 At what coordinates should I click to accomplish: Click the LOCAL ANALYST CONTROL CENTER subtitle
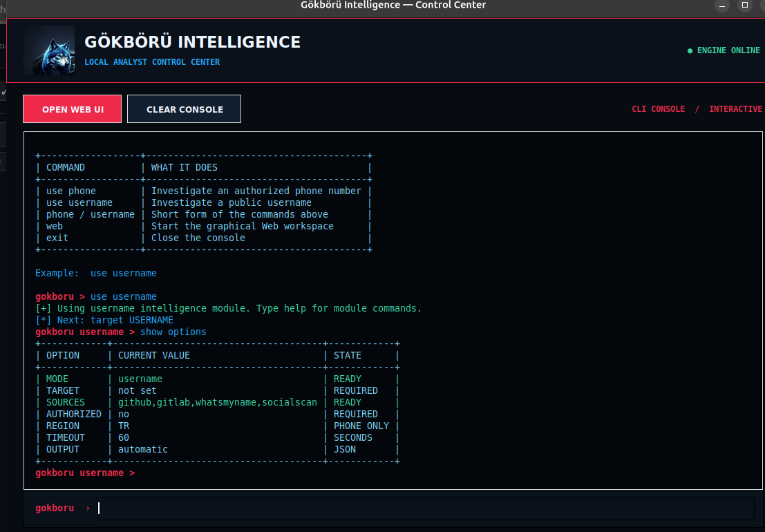152,62
